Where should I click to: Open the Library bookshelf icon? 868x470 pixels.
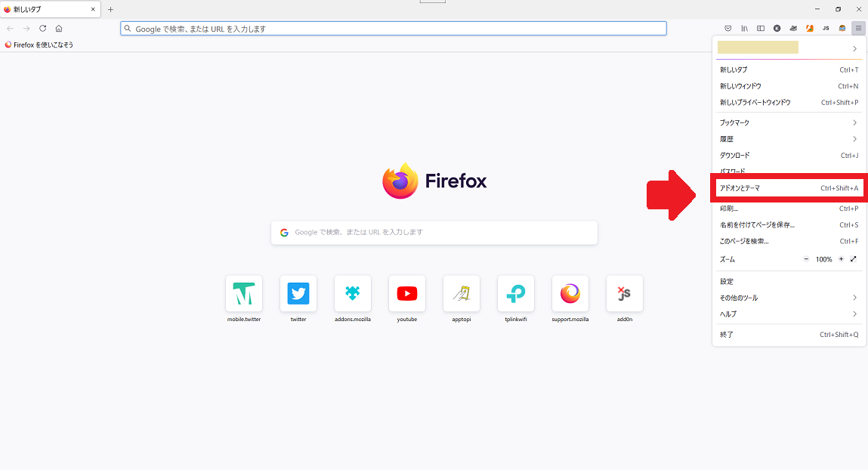coord(745,28)
